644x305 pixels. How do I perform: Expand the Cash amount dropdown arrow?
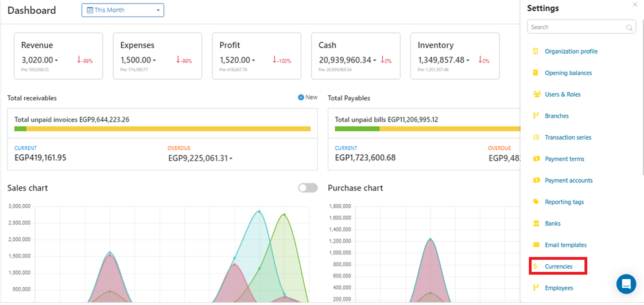pyautogui.click(x=375, y=61)
